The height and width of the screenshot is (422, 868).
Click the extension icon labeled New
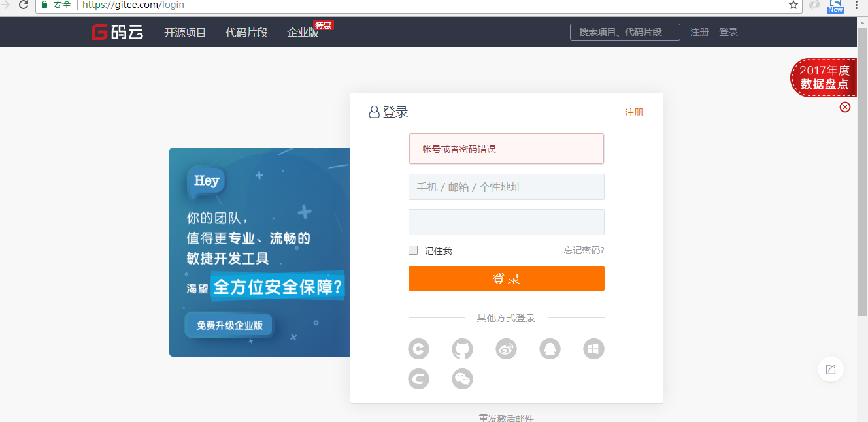tap(835, 5)
